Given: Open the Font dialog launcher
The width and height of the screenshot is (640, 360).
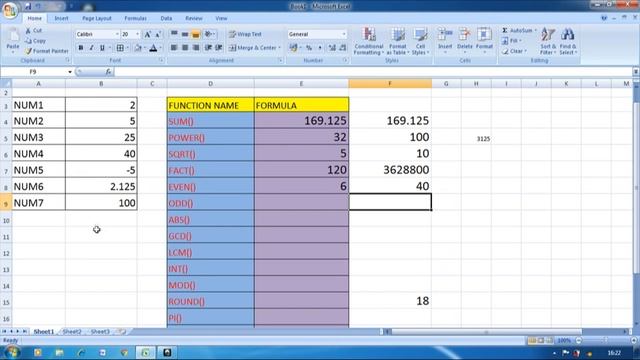Looking at the screenshot, I should 161,60.
